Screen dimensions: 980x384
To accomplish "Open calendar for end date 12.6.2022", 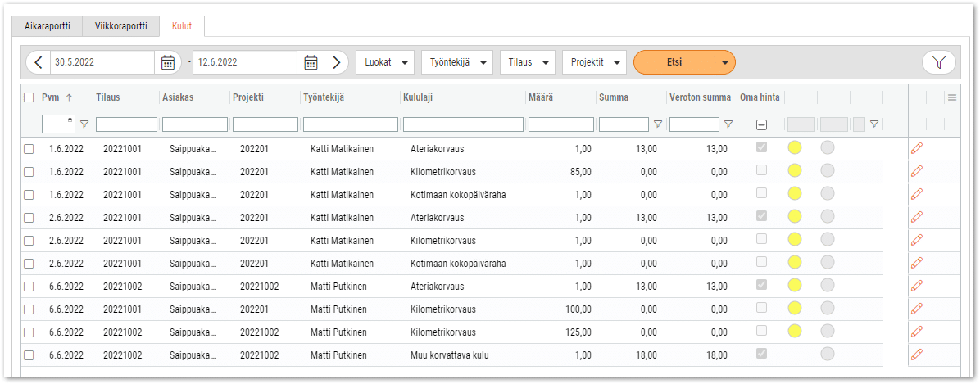I will [x=311, y=62].
